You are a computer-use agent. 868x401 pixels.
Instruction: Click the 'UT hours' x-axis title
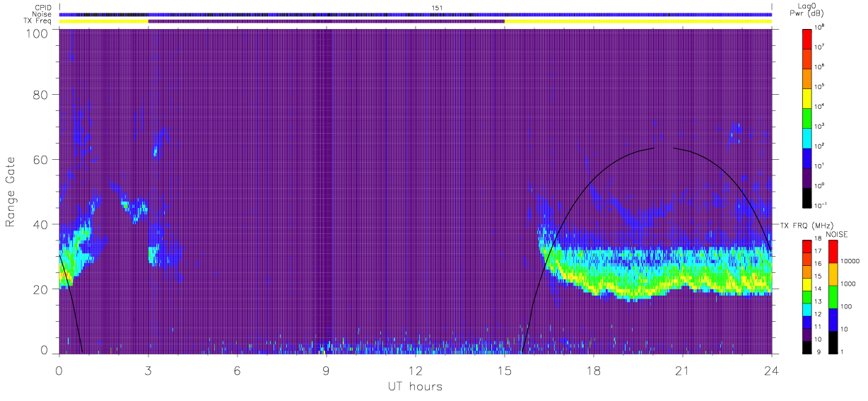[415, 387]
